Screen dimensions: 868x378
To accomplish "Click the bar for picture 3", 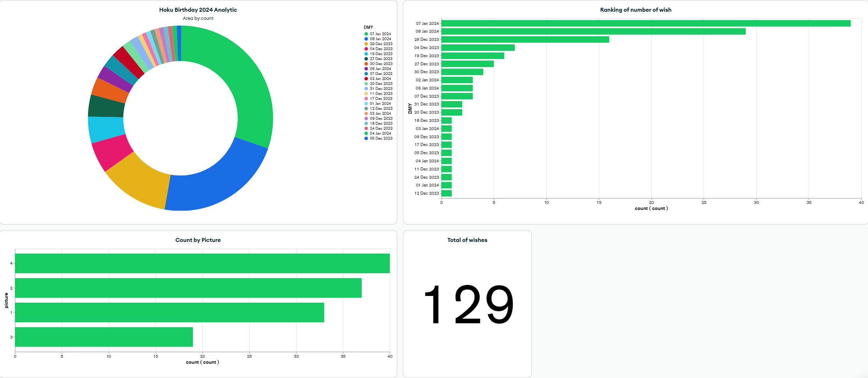I will (104, 337).
